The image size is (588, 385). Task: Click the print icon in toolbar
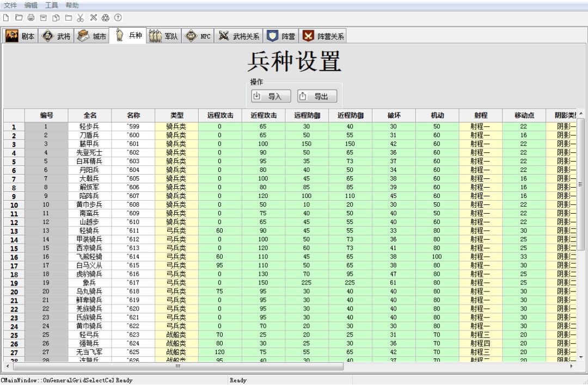[31, 17]
